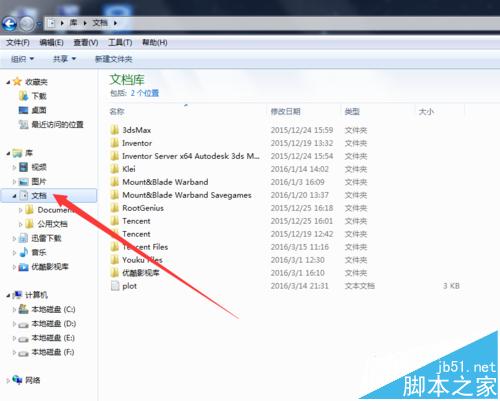Expand the 公用文档 tree node

coord(21,224)
